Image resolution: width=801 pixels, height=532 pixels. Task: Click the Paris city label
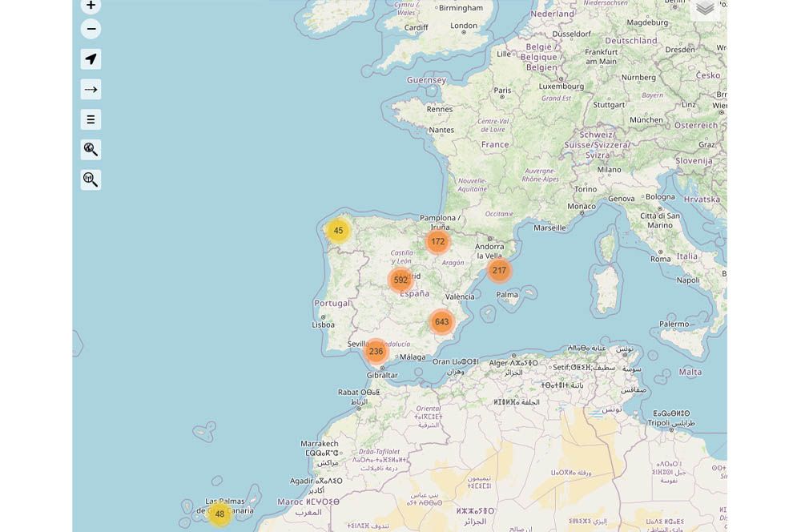click(502, 90)
